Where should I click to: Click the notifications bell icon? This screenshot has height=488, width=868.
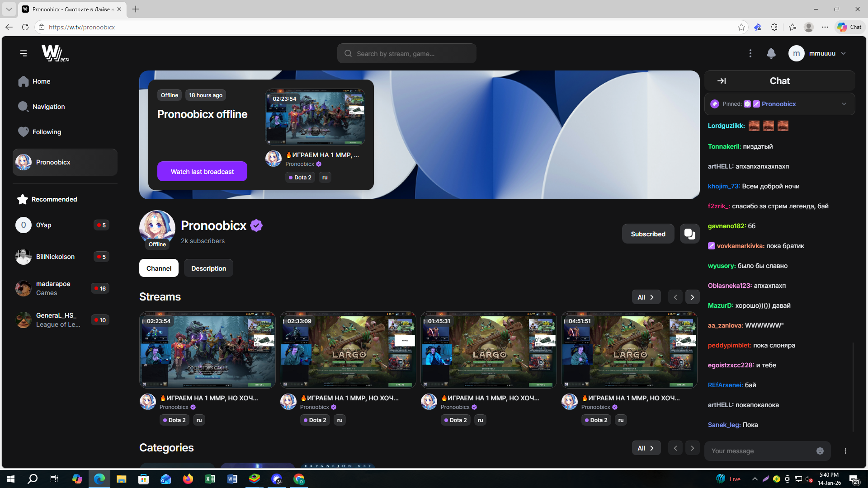[771, 53]
